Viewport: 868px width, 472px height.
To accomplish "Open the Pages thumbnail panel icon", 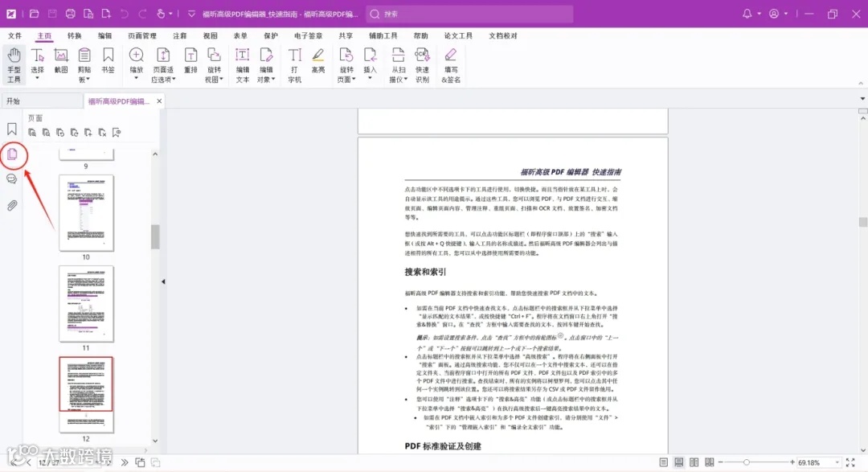I will click(11, 154).
